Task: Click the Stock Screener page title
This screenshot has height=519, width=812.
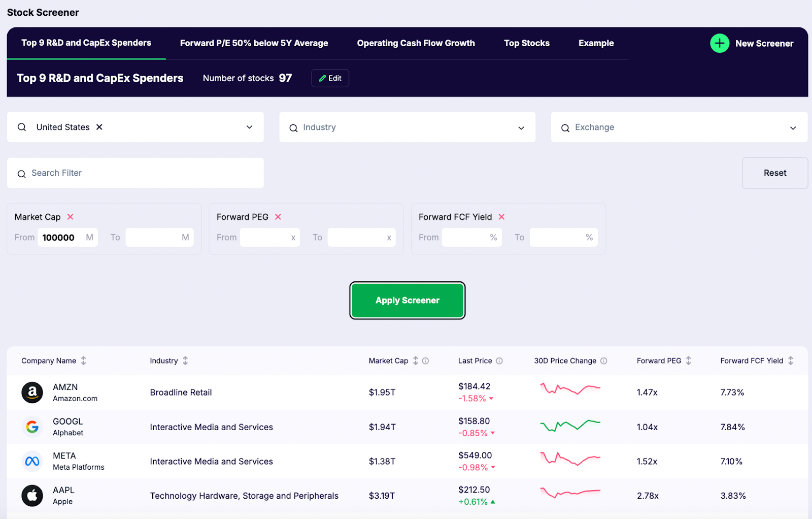Action: tap(43, 12)
